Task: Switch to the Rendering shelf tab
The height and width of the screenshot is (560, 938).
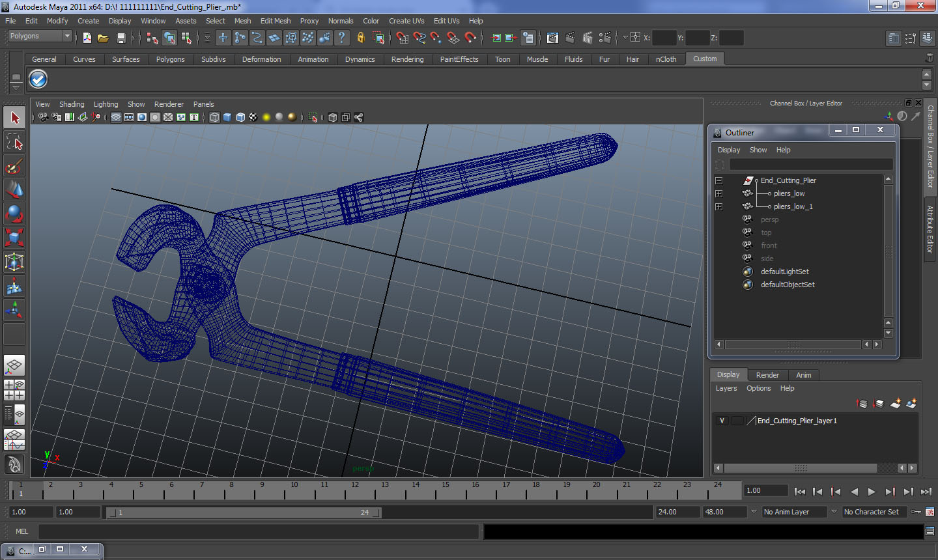Action: click(x=407, y=59)
